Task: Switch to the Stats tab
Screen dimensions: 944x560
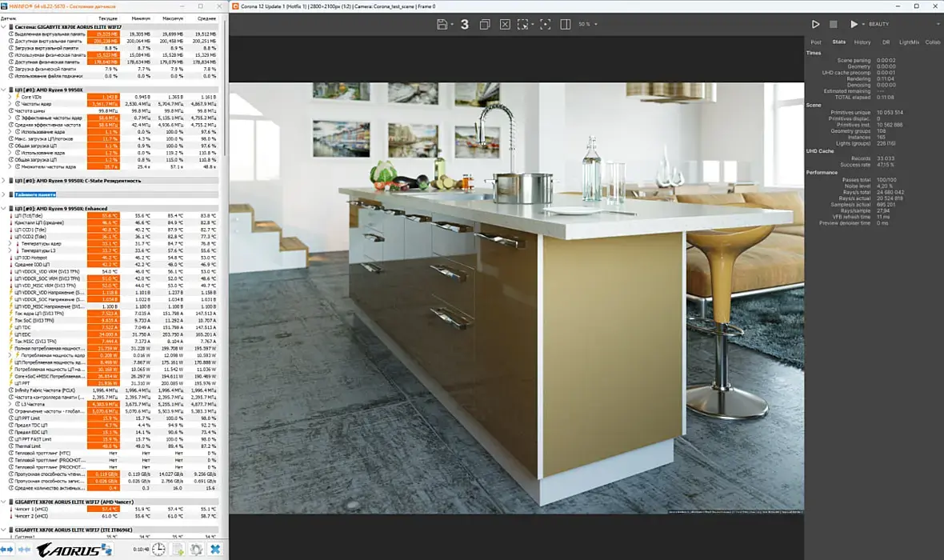Action: pos(838,42)
